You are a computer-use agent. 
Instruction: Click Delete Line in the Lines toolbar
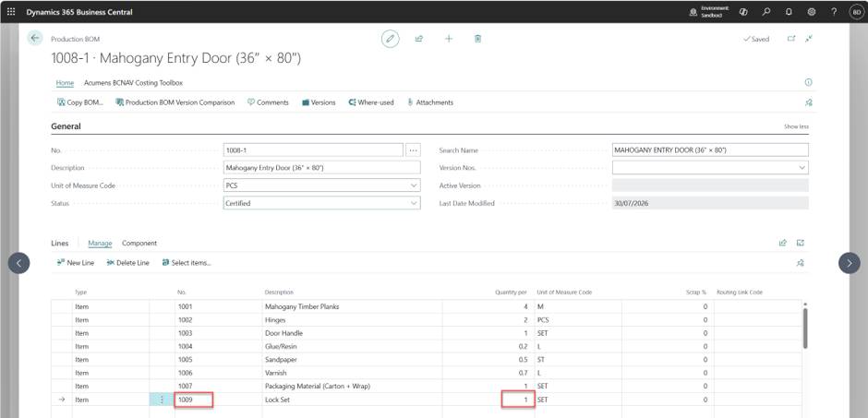coord(127,263)
